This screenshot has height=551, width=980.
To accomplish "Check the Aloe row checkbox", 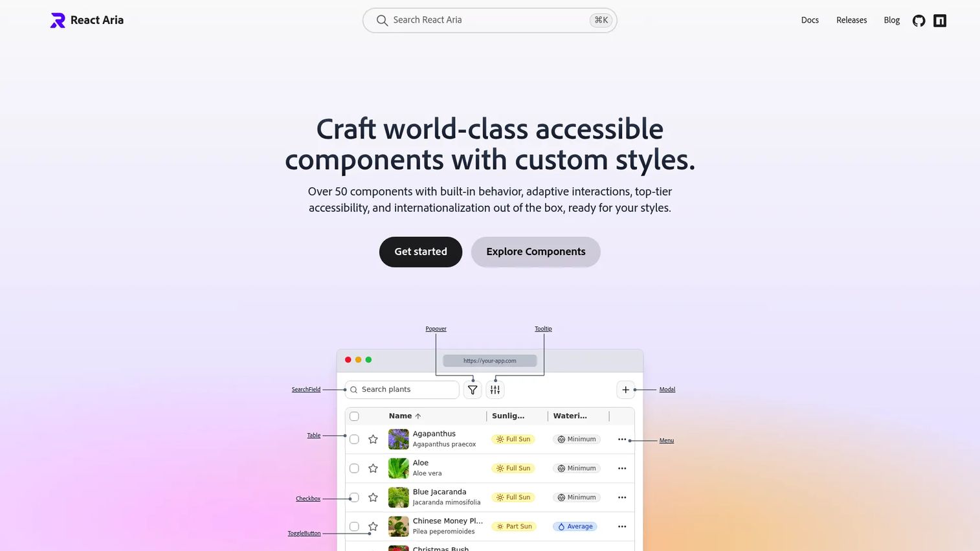I will (354, 468).
